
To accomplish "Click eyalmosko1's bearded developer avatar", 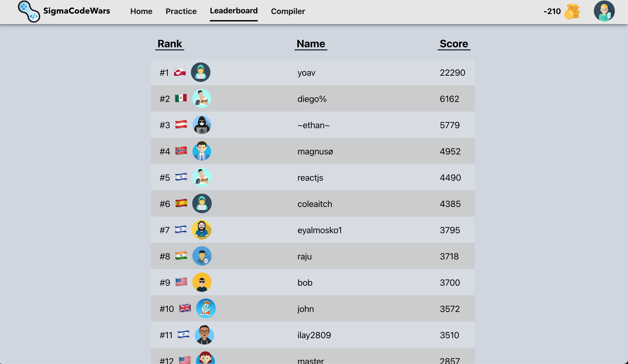I will [x=201, y=230].
